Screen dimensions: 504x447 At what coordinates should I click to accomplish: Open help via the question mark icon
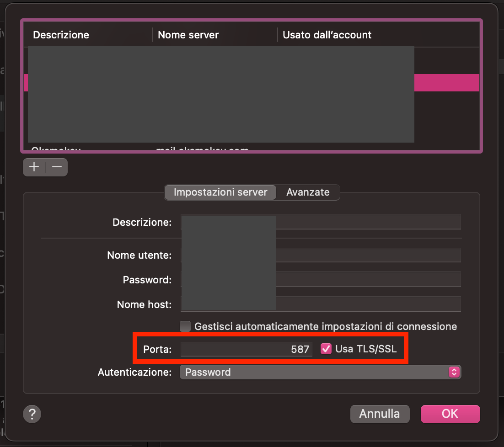32,414
